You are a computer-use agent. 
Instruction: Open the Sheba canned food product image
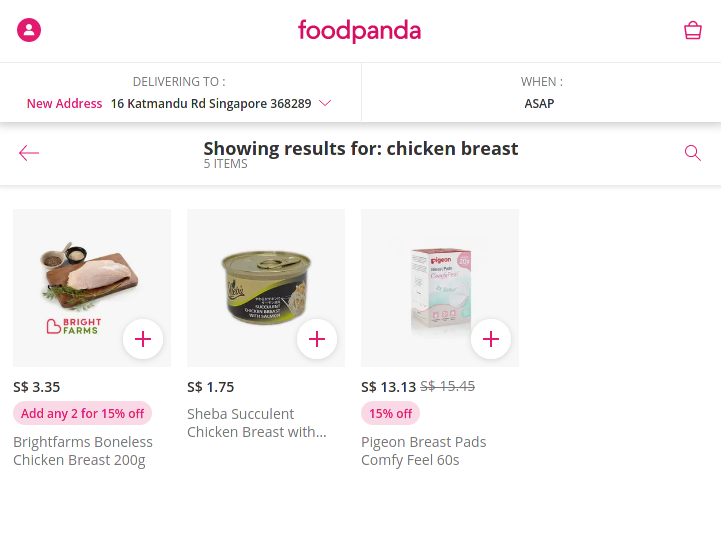pyautogui.click(x=266, y=288)
